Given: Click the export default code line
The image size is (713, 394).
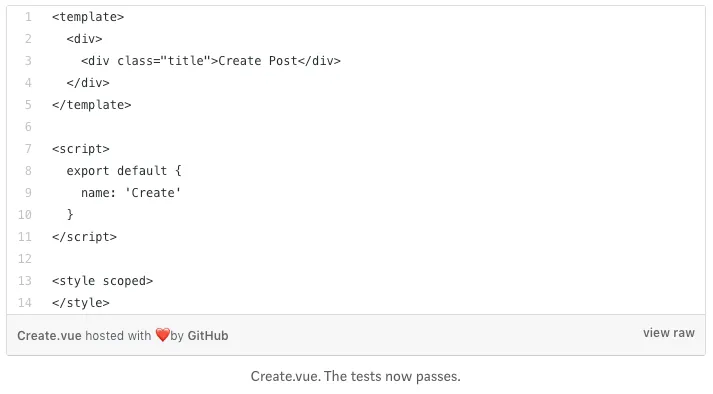Looking at the screenshot, I should point(124,171).
